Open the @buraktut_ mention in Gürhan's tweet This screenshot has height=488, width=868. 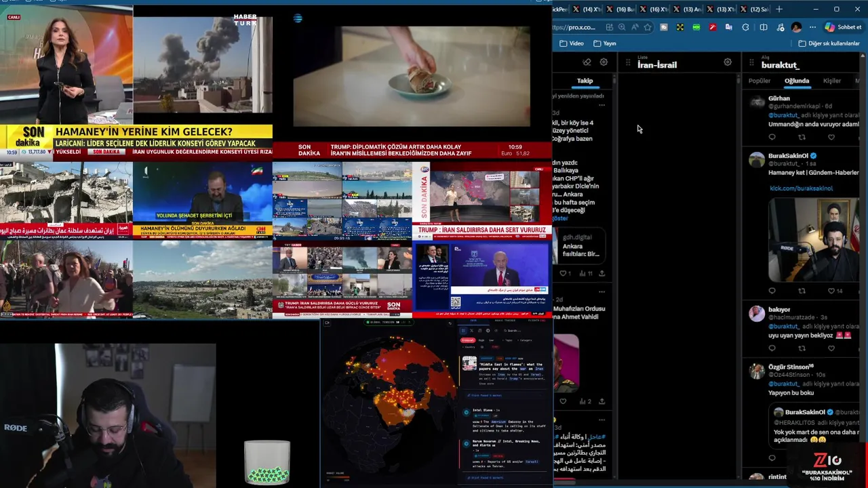pos(783,115)
